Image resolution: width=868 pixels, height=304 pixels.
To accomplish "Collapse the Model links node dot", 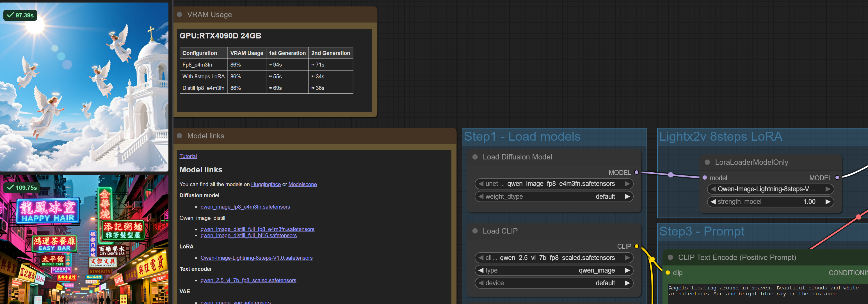I will 180,136.
